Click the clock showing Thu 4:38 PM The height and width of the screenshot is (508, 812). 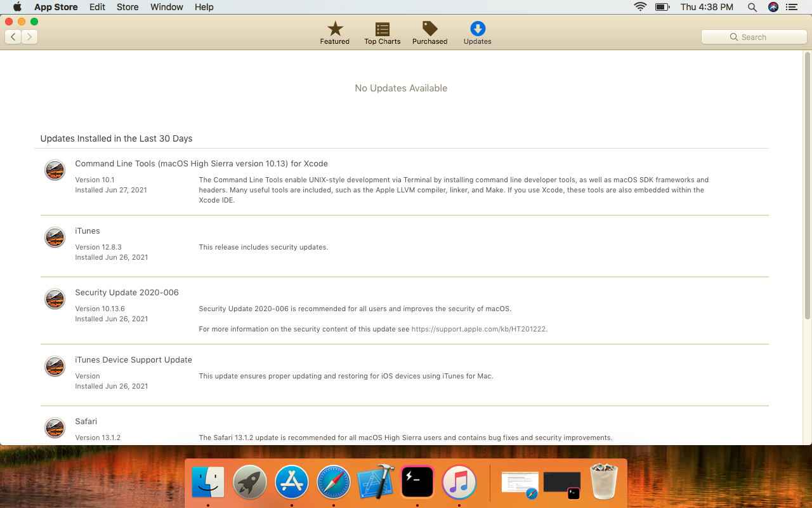click(x=707, y=7)
